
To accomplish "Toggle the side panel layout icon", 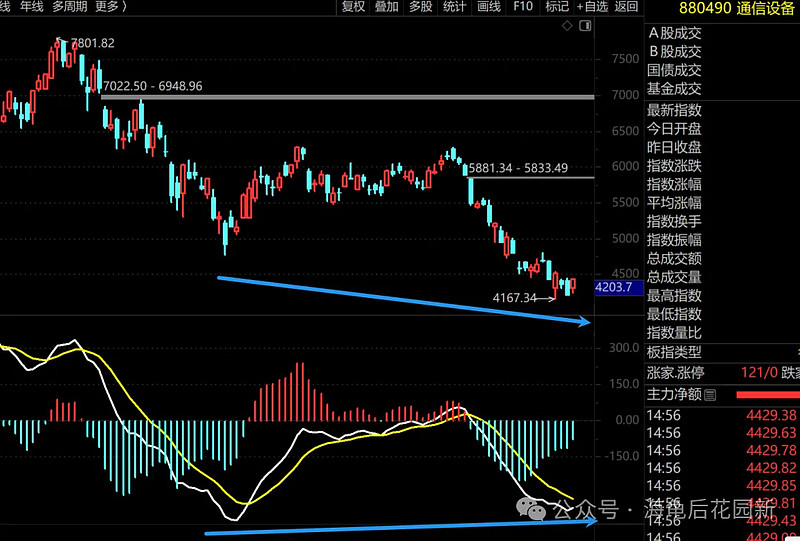I will click(585, 26).
